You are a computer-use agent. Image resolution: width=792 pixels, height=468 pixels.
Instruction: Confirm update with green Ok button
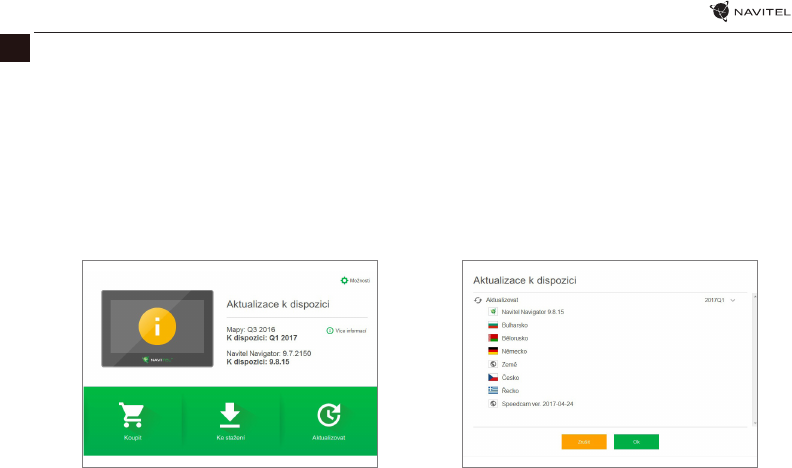(x=636, y=442)
